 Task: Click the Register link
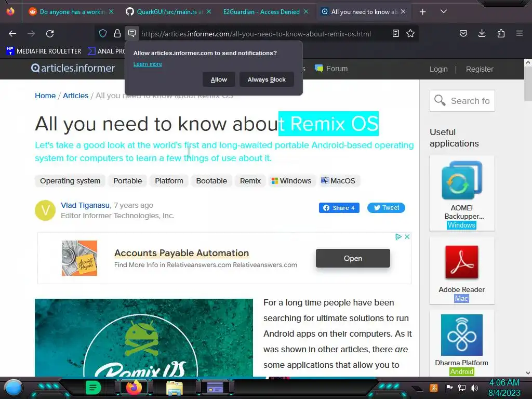pyautogui.click(x=480, y=69)
